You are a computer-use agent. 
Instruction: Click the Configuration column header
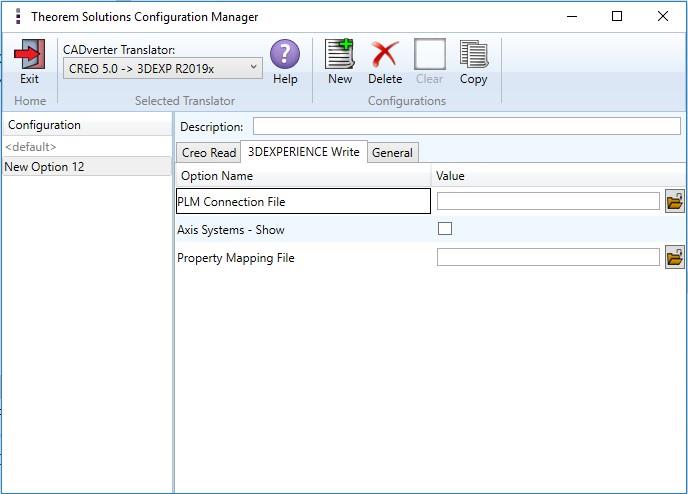click(86, 125)
